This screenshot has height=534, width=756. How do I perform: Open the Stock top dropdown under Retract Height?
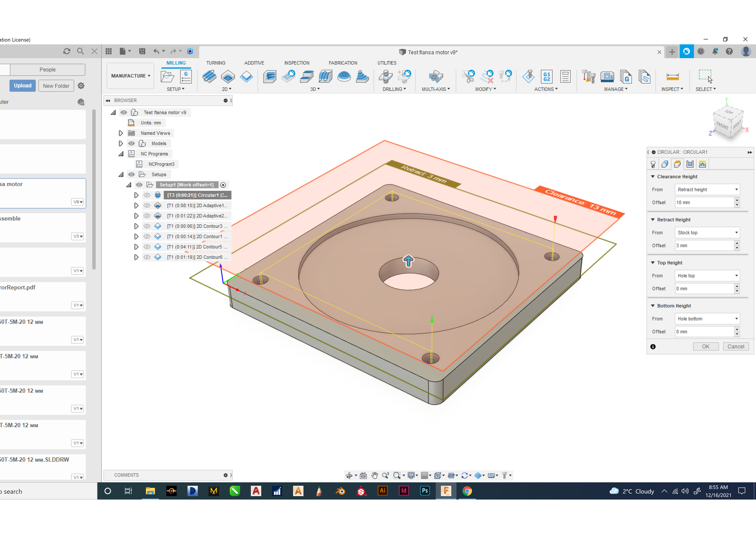click(x=736, y=233)
